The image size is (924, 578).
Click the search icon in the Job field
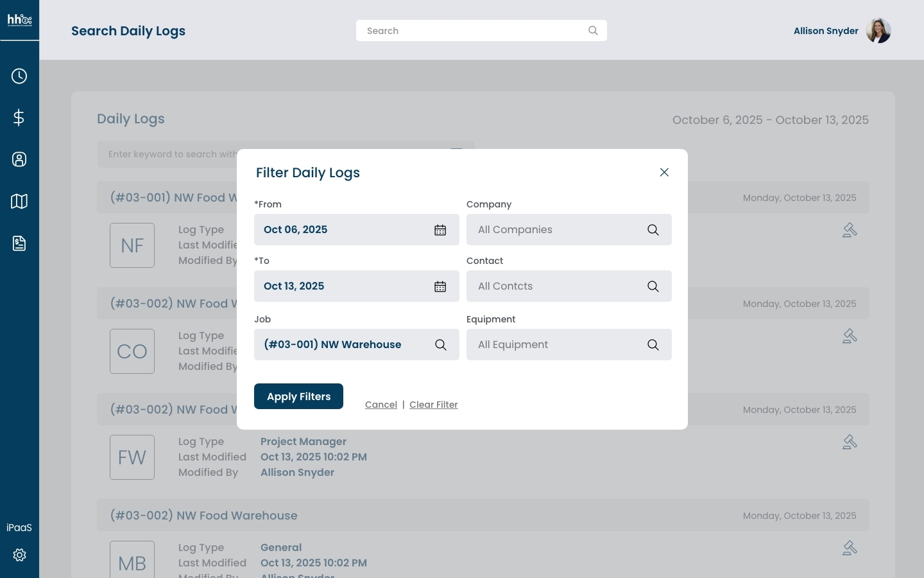click(x=441, y=345)
